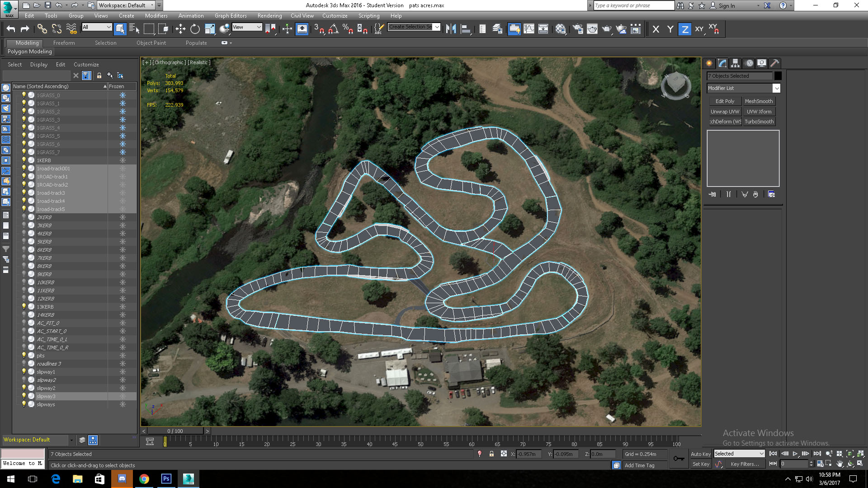Toggle Auto Key animation mode
Image resolution: width=868 pixels, height=488 pixels.
[x=700, y=454]
